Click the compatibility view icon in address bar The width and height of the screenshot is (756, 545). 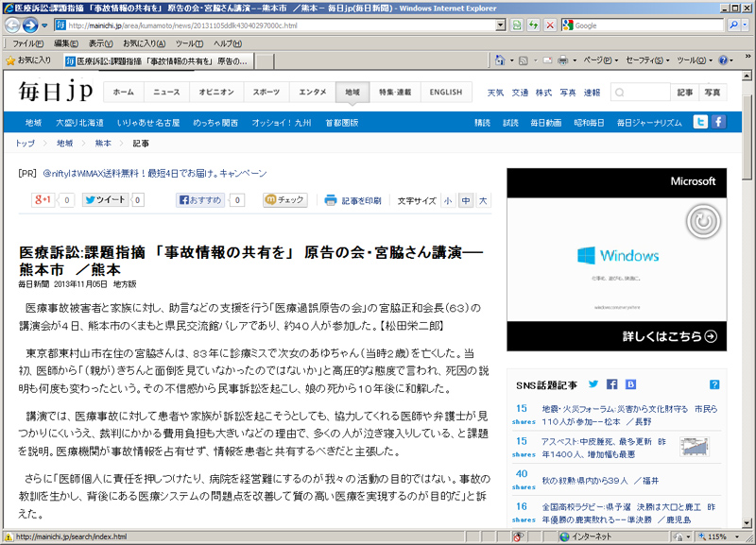tap(516, 26)
